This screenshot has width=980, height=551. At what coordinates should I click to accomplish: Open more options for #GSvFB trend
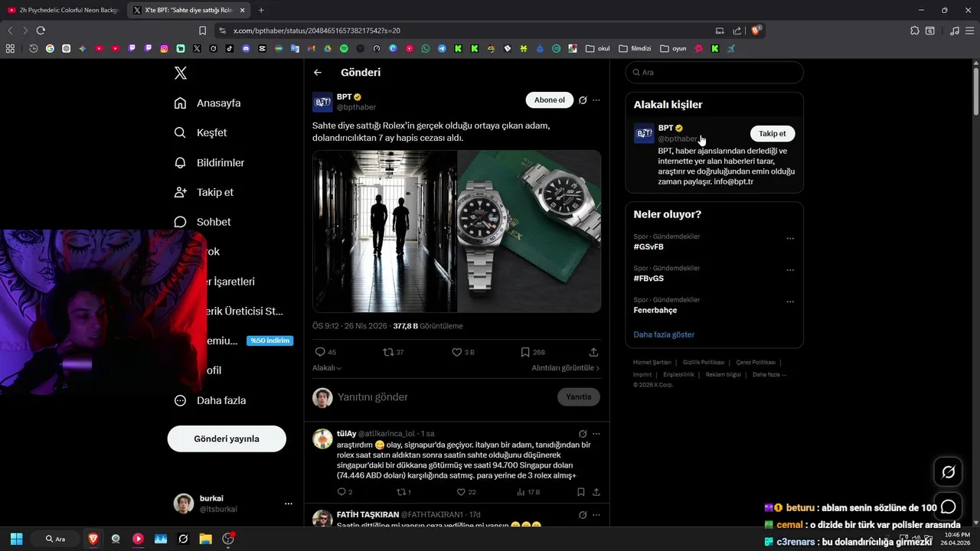pyautogui.click(x=790, y=239)
